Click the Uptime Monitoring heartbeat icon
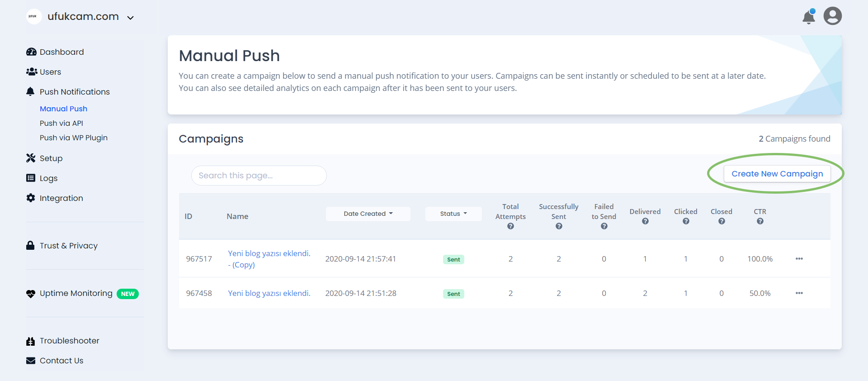868x381 pixels. [31, 294]
